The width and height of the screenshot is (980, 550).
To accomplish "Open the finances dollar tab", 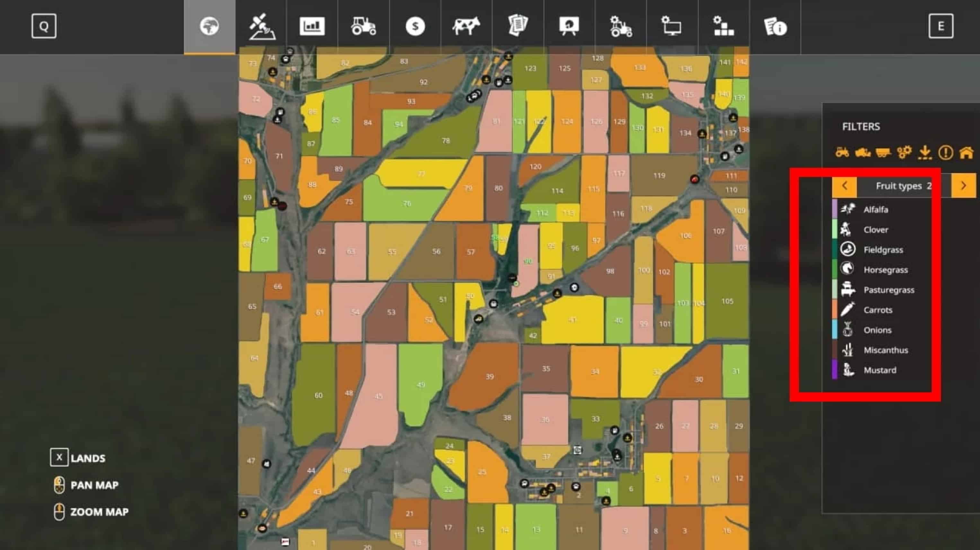I will [415, 27].
